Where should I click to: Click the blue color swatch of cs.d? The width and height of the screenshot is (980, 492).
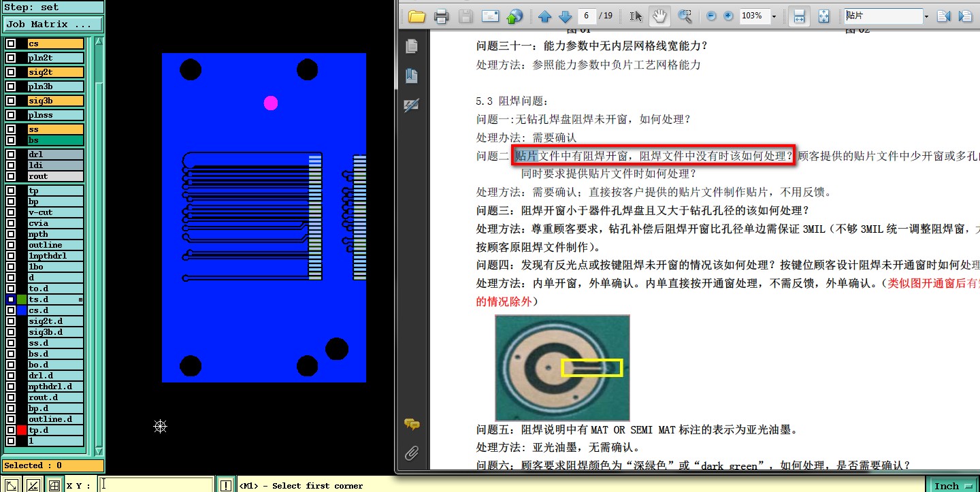click(x=22, y=310)
